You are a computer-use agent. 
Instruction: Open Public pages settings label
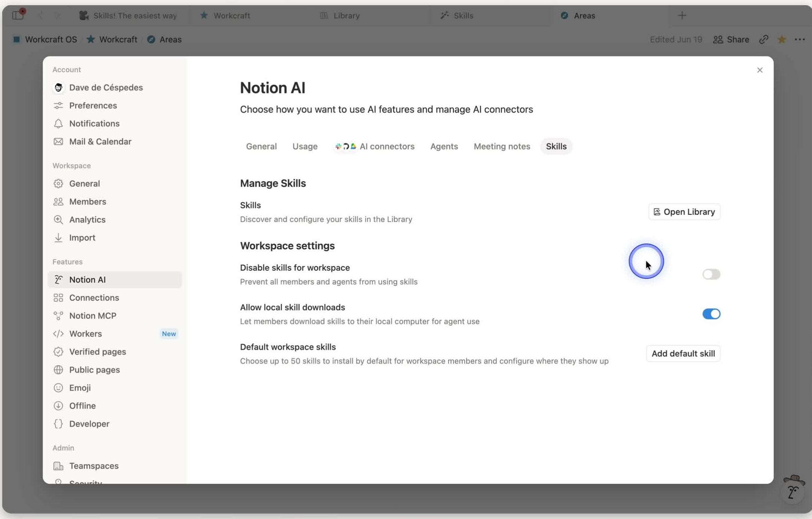(x=95, y=370)
